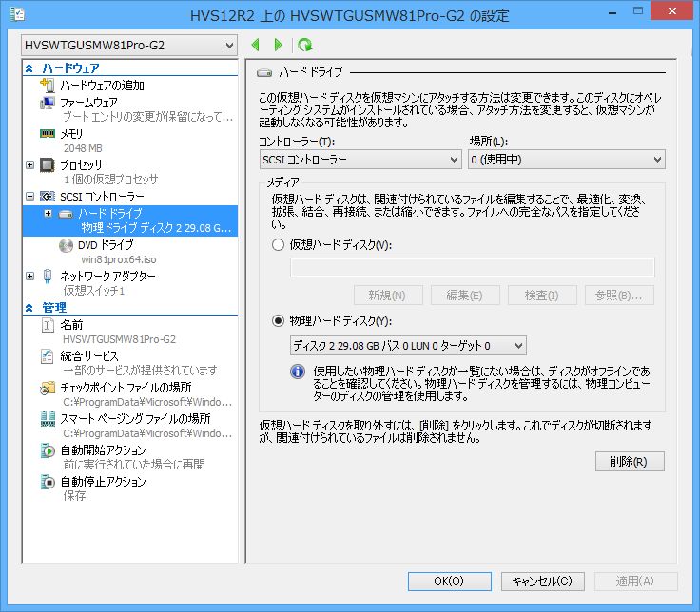Click the 統合サービス icon

(48, 356)
